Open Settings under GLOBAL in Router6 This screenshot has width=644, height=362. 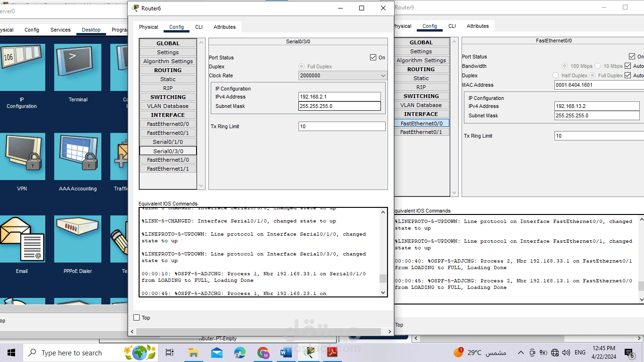pos(168,52)
